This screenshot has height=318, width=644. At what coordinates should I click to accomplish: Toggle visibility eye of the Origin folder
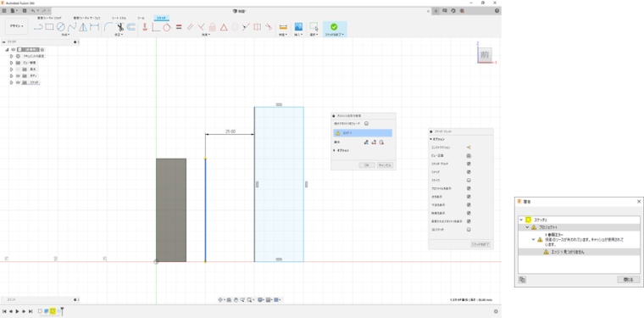[x=18, y=70]
